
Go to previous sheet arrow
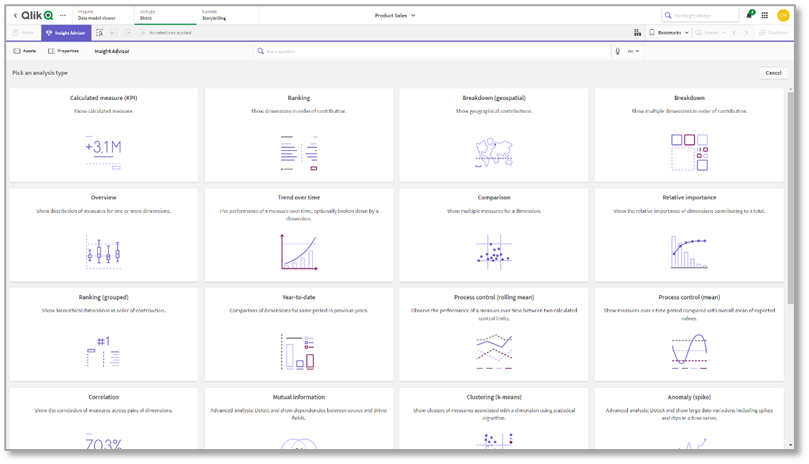[734, 33]
